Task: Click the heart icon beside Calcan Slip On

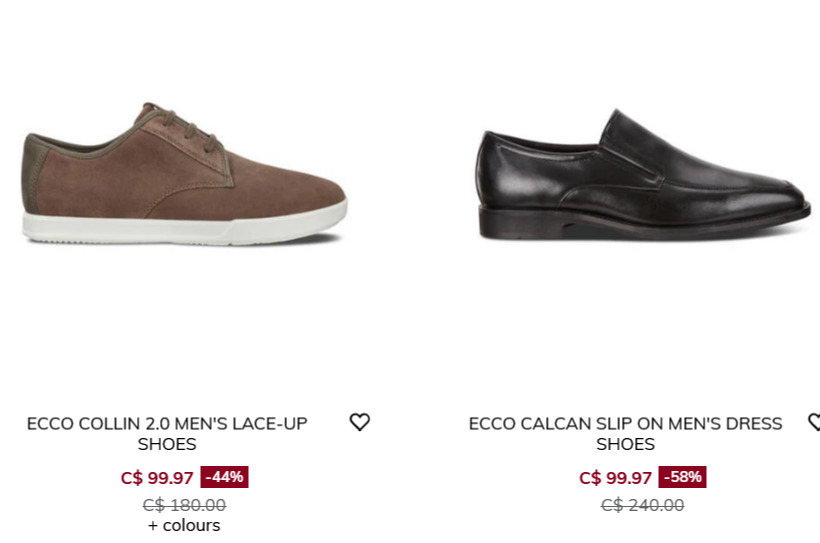Action: (814, 423)
